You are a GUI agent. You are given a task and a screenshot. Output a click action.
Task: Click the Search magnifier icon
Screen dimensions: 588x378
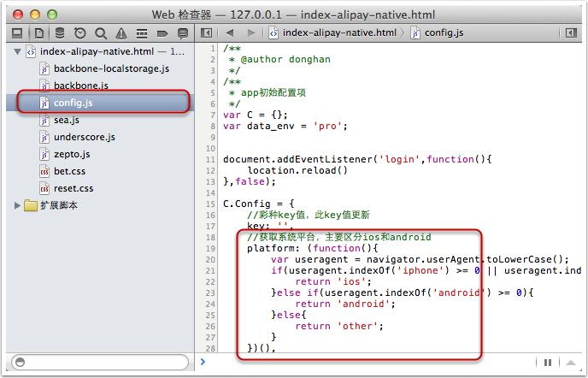coord(100,32)
